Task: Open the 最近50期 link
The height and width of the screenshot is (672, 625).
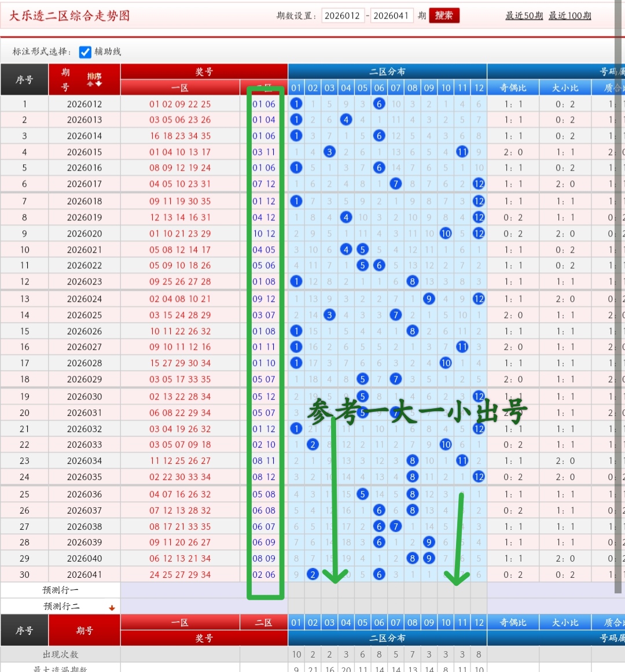Action: click(524, 16)
